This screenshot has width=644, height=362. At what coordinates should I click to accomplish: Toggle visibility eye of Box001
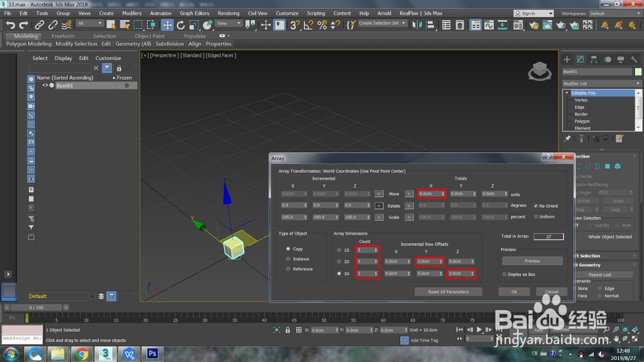coord(45,86)
